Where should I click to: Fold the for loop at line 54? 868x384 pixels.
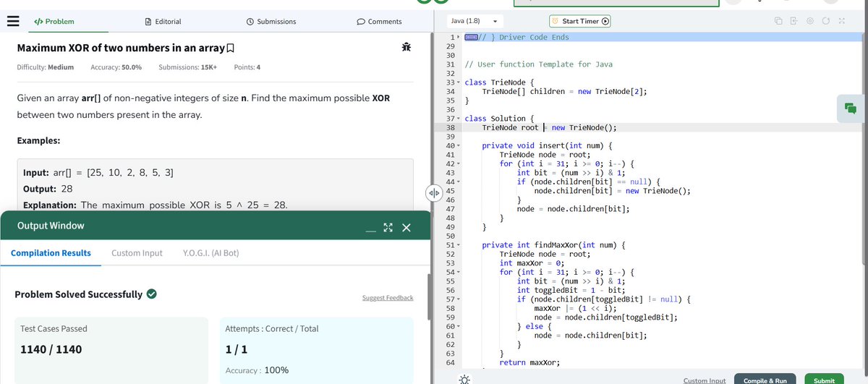(459, 273)
